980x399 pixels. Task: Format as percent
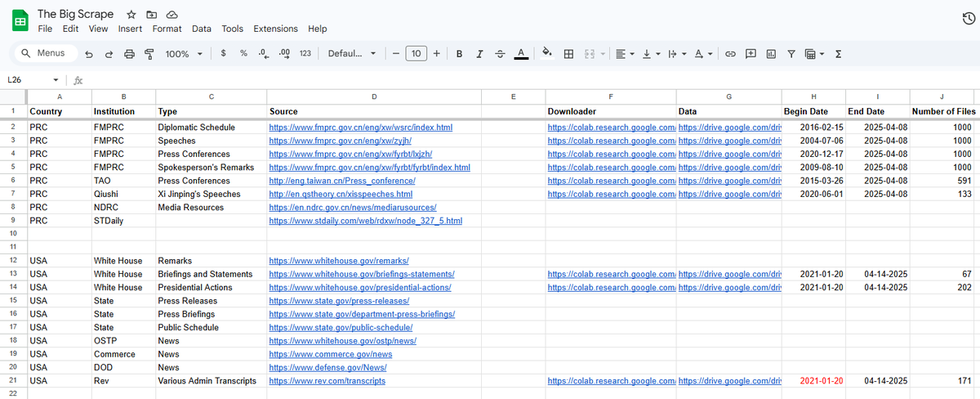[243, 54]
